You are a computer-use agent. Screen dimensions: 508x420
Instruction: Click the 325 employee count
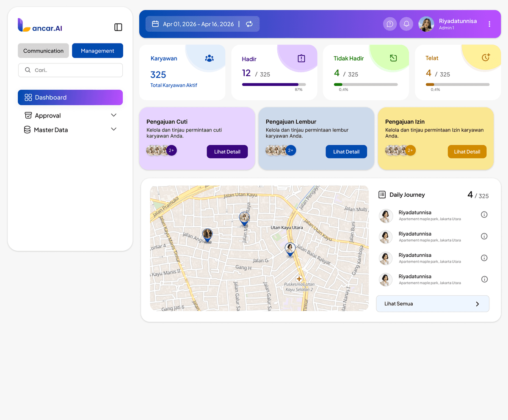tap(158, 75)
